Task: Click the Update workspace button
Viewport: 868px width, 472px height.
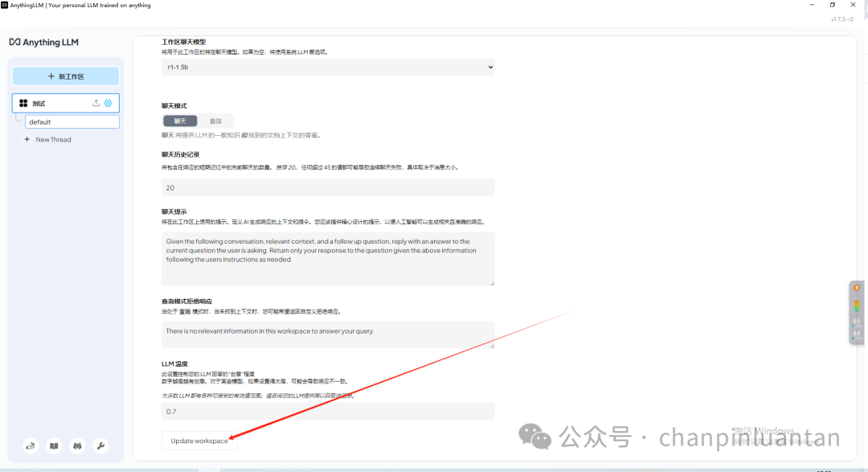Action: (199, 441)
